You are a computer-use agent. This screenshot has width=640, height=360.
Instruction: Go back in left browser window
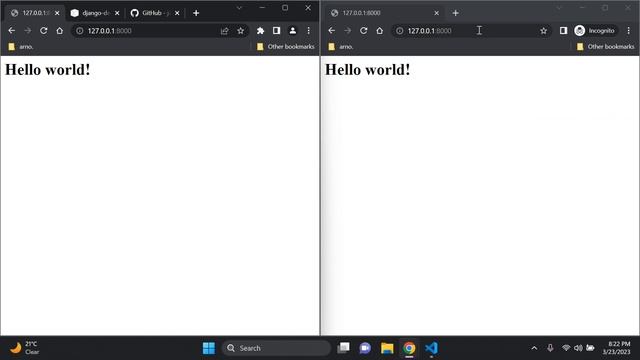coord(11,31)
